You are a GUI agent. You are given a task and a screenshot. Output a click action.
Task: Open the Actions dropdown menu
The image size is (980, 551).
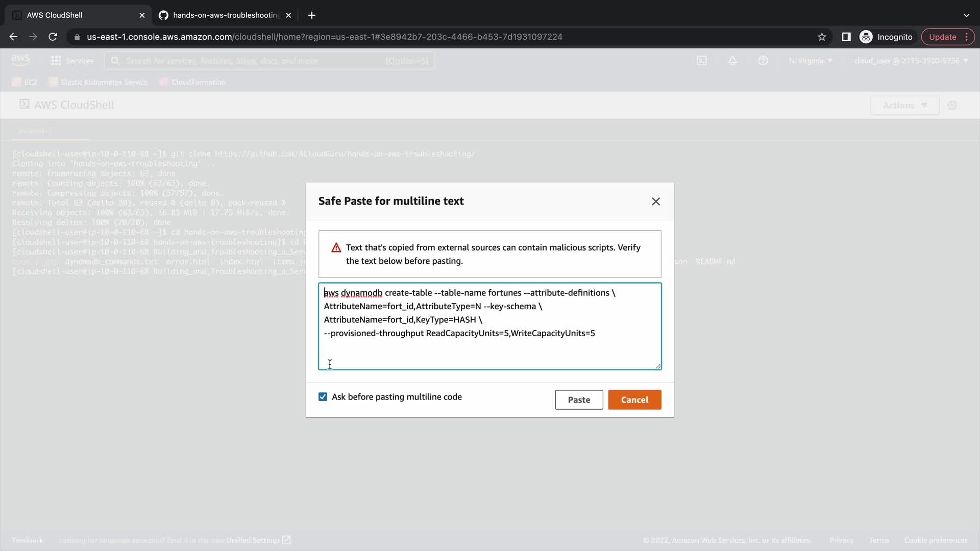tap(904, 106)
